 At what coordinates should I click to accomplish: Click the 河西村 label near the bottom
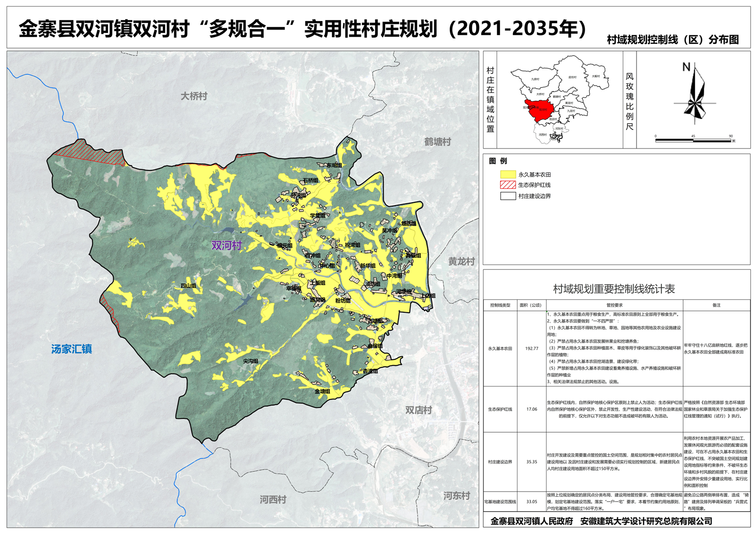273,499
